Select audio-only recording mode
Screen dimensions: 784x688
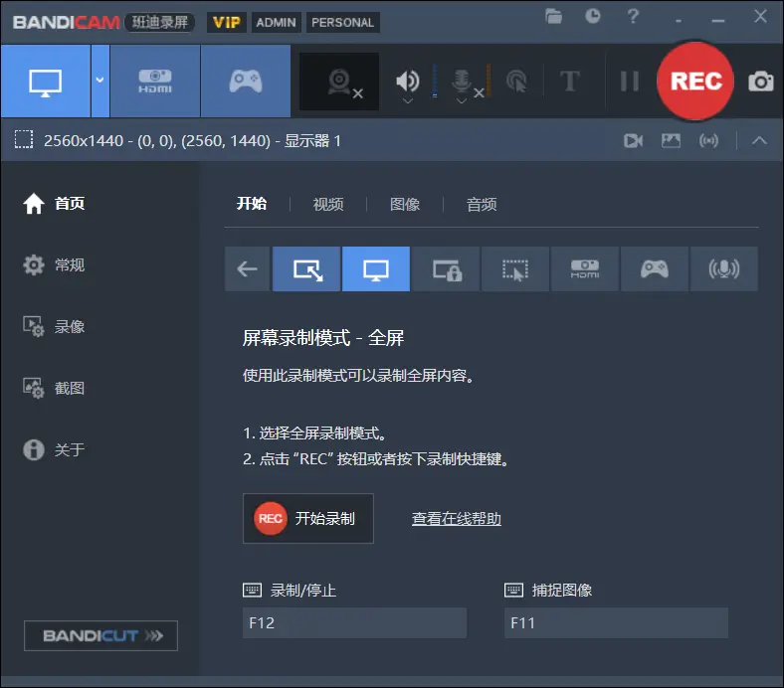(724, 268)
